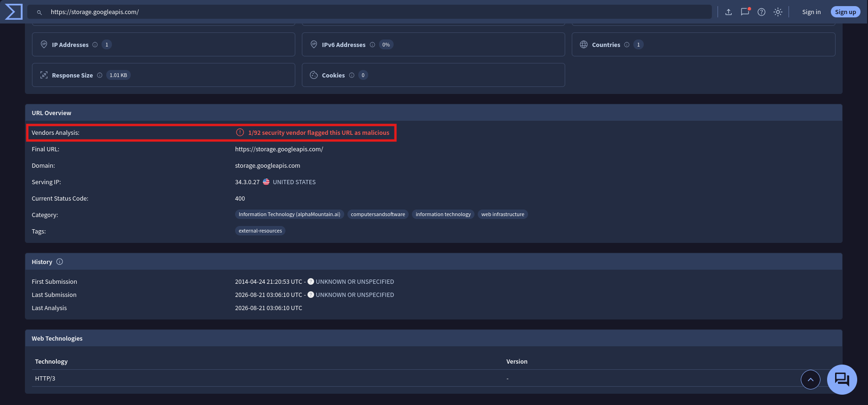Select the external-resources tag chip
868x405 pixels.
coord(260,231)
